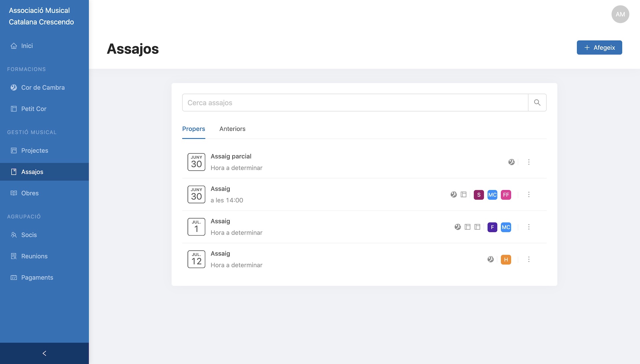Screen dimensions: 640x364
Task: Click the Cor de Cambra icon in the Assaig parcial row
Action: [511, 162]
